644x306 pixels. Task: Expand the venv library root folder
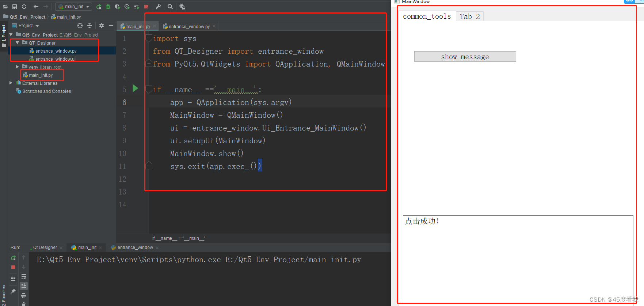pos(17,67)
